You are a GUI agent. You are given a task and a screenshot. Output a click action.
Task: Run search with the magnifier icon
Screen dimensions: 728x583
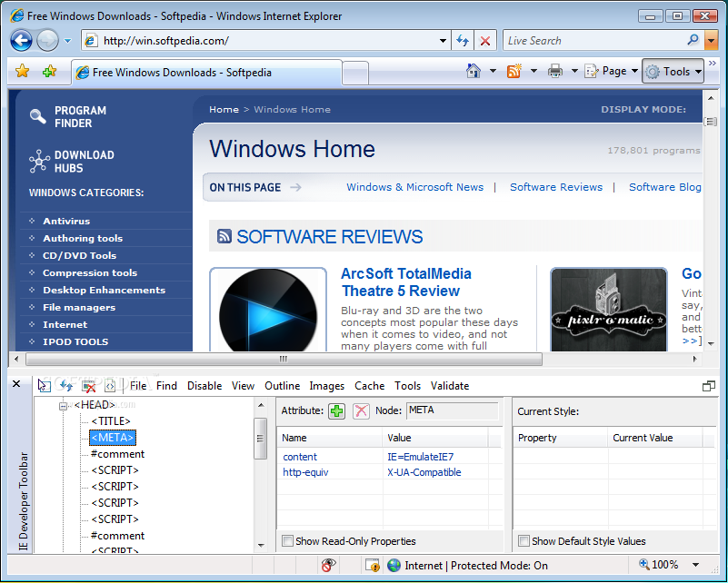pyautogui.click(x=693, y=40)
